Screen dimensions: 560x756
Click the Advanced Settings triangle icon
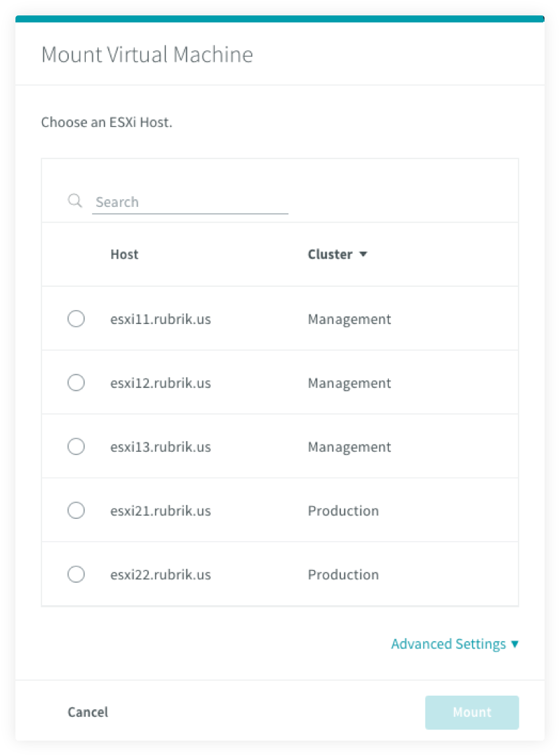(514, 644)
